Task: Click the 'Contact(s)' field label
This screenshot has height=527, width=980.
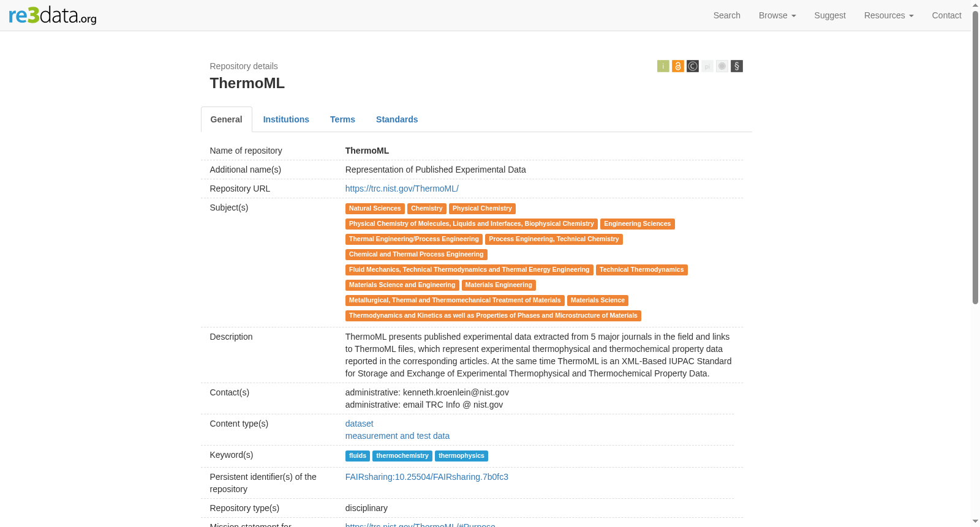Action: tap(230, 392)
